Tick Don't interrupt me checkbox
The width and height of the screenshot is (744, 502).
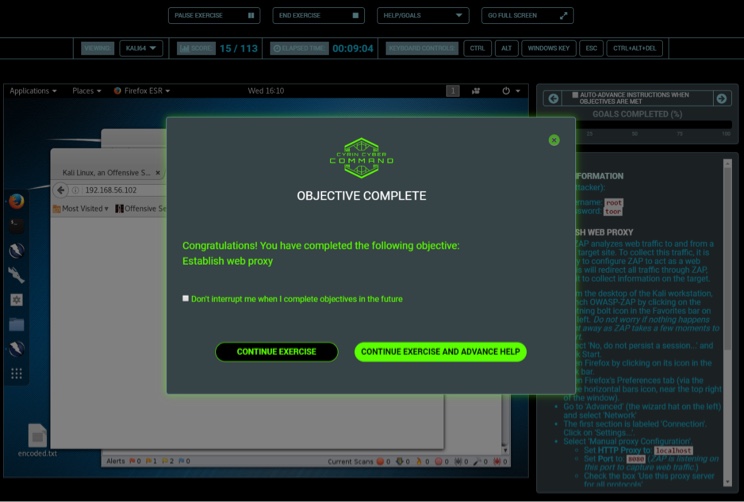click(x=186, y=298)
